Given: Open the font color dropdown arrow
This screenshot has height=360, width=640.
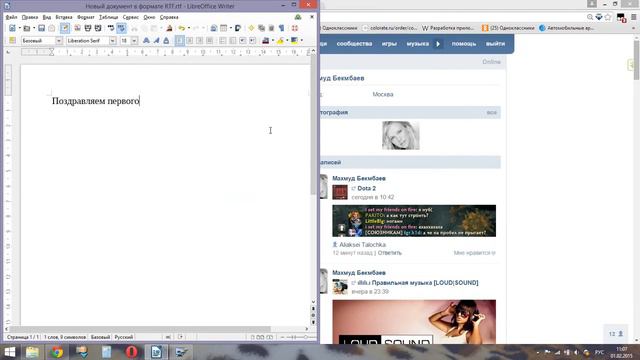Looking at the screenshot, I should click(273, 40).
